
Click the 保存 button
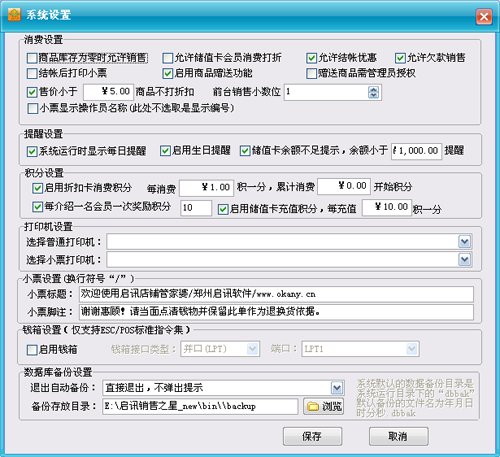[x=313, y=436]
